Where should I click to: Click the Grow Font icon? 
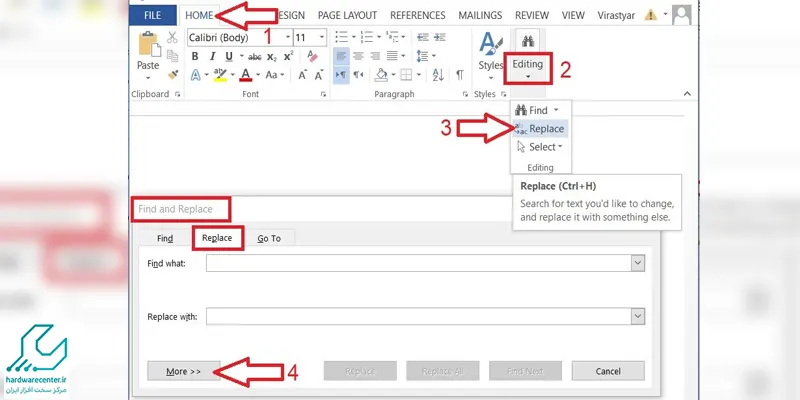coord(302,75)
